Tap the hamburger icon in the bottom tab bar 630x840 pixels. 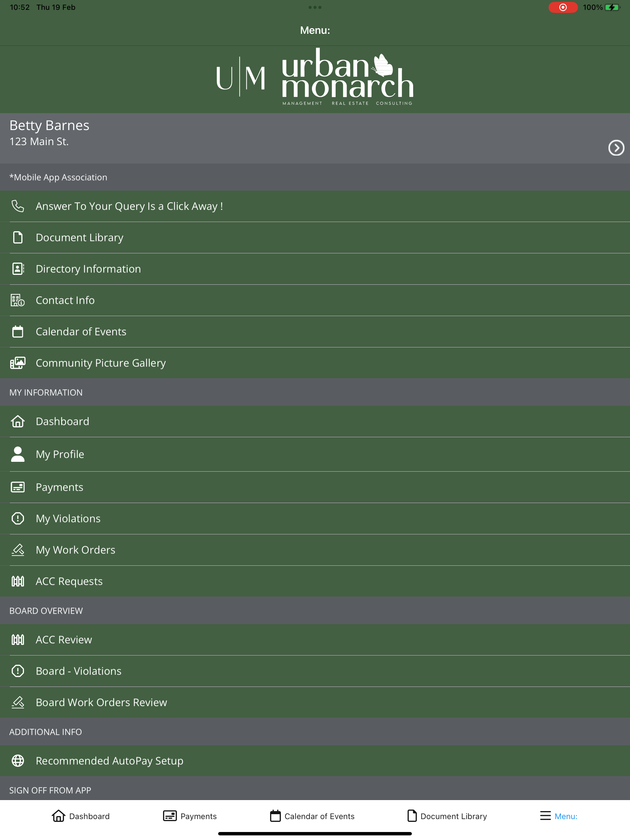point(545,816)
